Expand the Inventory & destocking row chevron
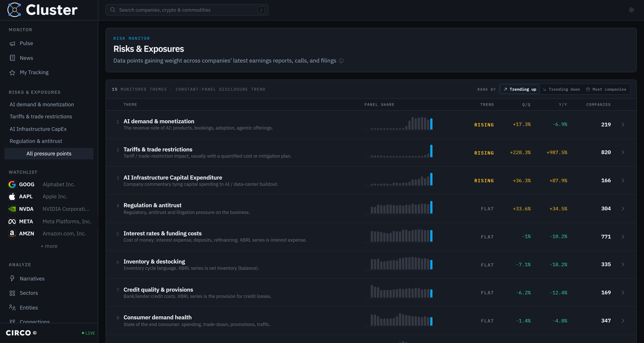644x343 pixels. 623,264
